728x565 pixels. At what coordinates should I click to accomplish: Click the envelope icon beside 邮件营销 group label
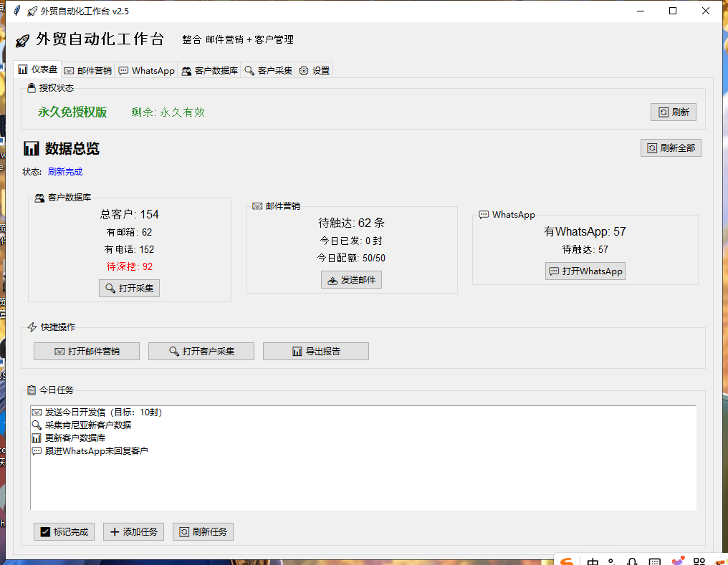(x=257, y=206)
